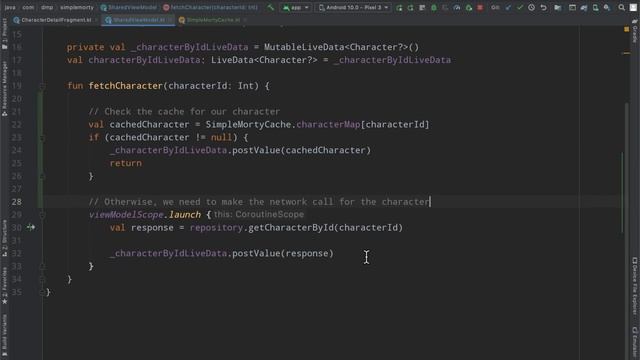Open the AVD Manager device icon
This screenshot has width=640, height=360.
coord(596,7)
